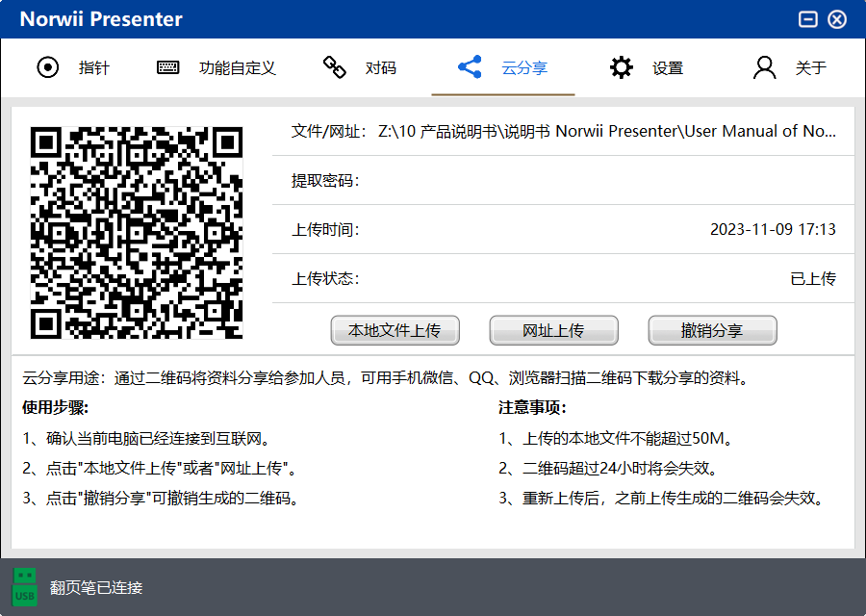
Task: Open the 关于 tab
Action: [811, 68]
